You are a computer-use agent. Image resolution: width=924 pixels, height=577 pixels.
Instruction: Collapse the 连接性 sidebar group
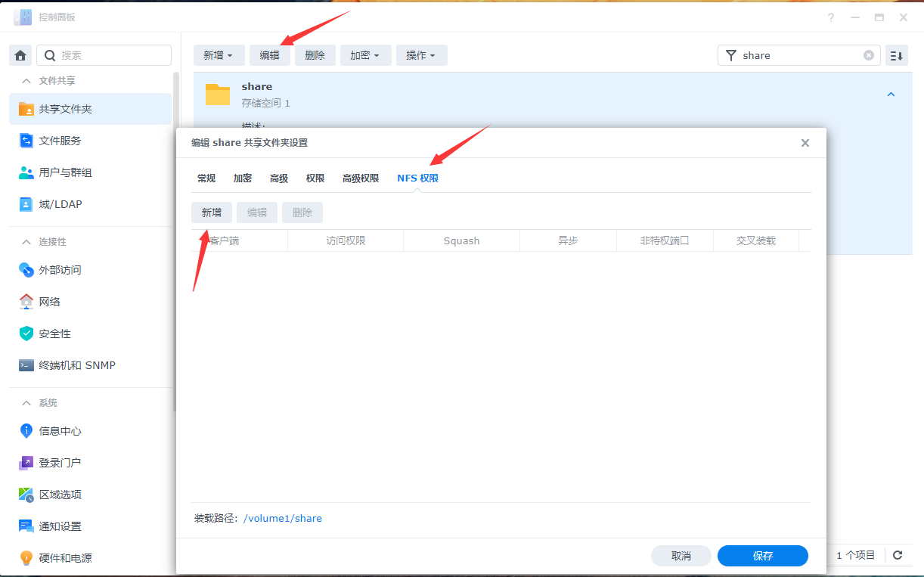[26, 242]
